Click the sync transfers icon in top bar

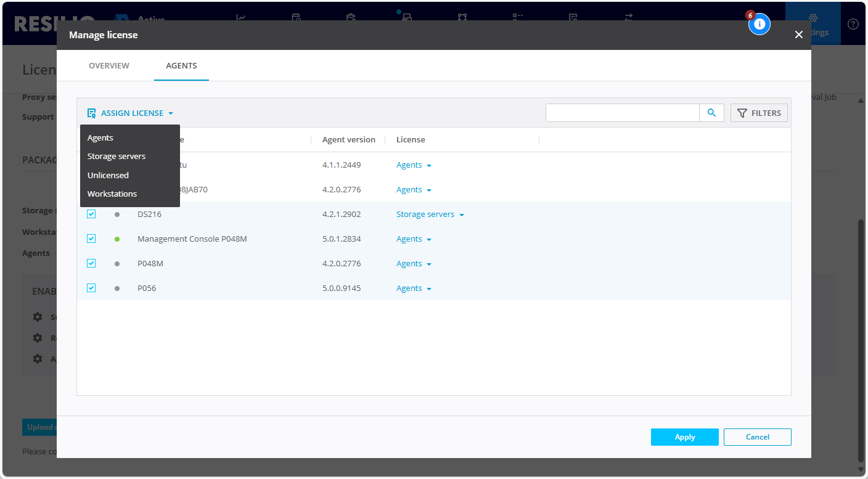tap(628, 17)
